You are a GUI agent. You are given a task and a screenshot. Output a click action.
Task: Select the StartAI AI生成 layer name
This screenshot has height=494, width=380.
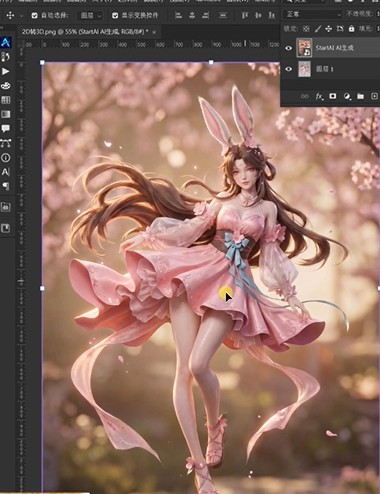334,48
